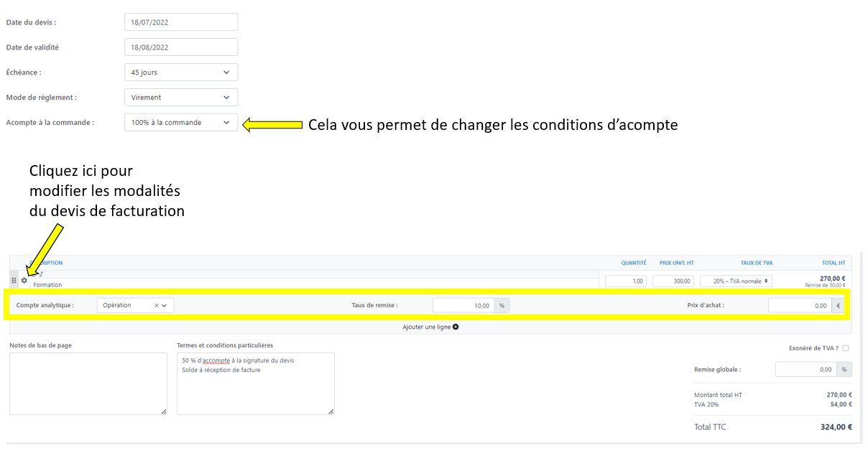
Task: Focus the Quantité input field
Action: [625, 281]
